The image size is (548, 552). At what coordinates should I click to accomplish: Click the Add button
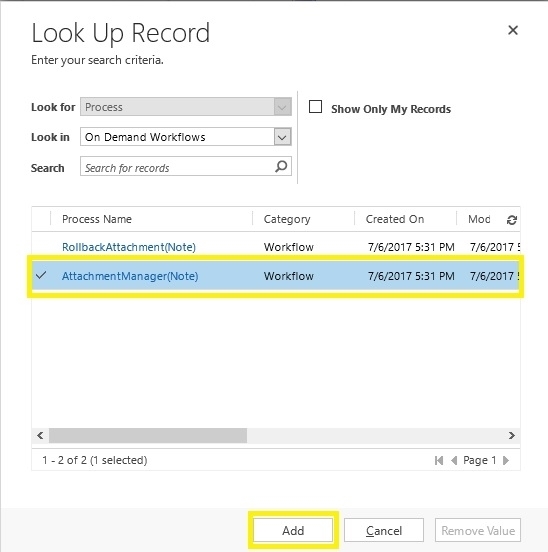[x=293, y=530]
